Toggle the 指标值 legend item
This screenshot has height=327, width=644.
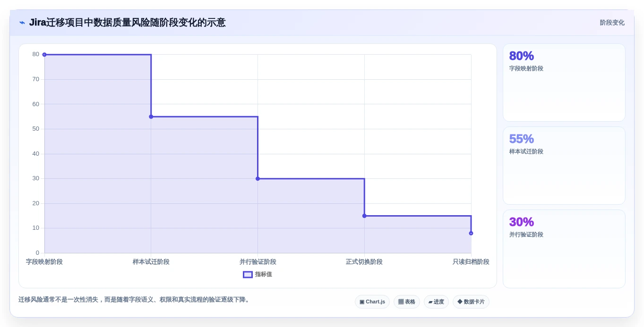pyautogui.click(x=258, y=275)
